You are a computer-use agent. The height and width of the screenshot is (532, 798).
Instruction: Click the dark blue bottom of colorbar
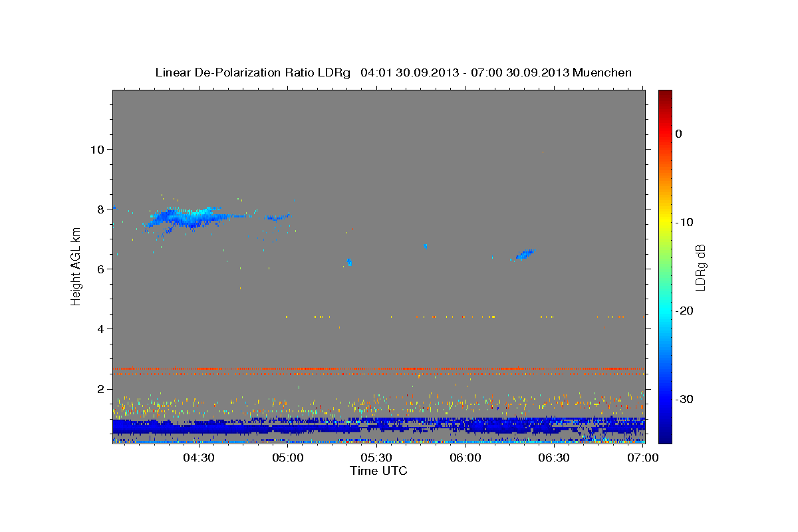[665, 436]
